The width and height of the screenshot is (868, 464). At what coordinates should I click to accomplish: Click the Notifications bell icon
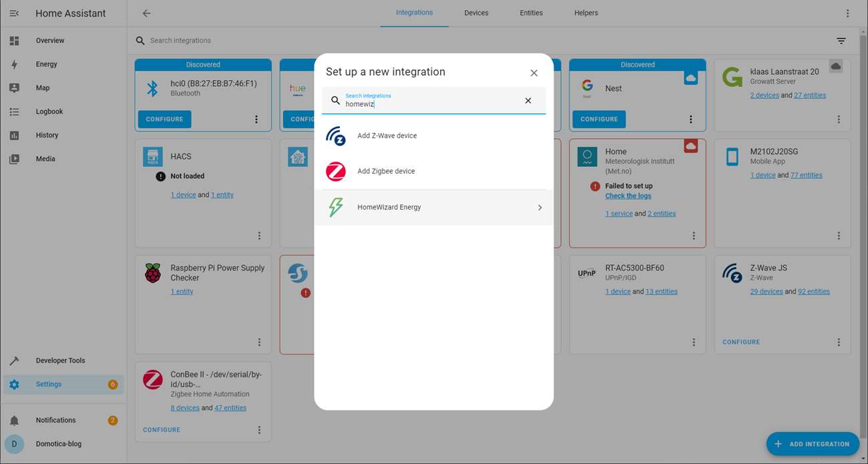point(14,421)
